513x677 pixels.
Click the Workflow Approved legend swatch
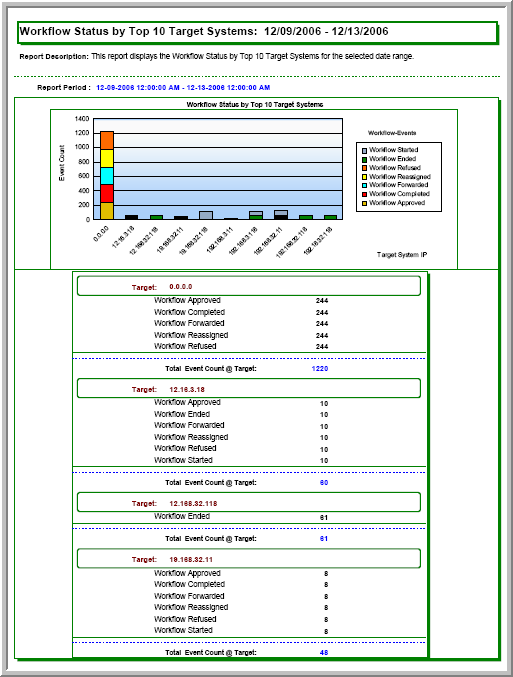pos(364,203)
